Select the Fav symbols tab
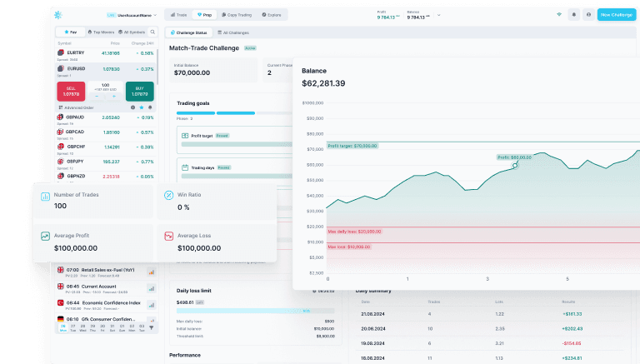The width and height of the screenshot is (640, 364). pyautogui.click(x=71, y=32)
